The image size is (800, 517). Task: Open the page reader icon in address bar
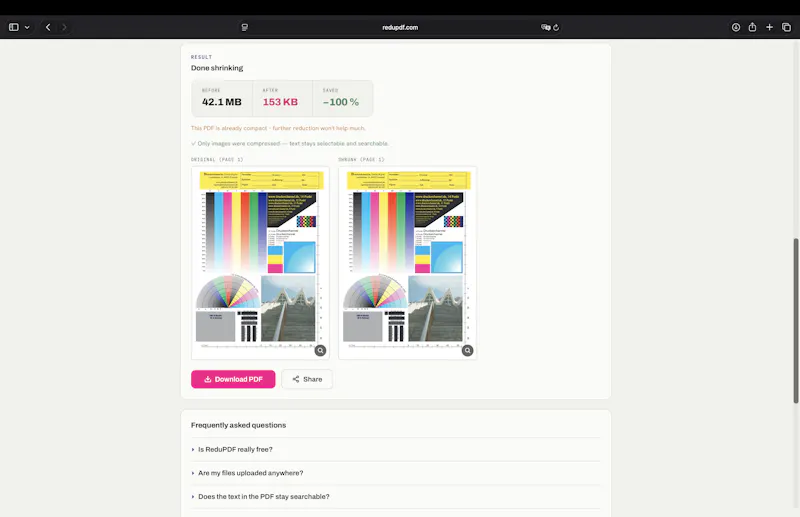[x=244, y=27]
